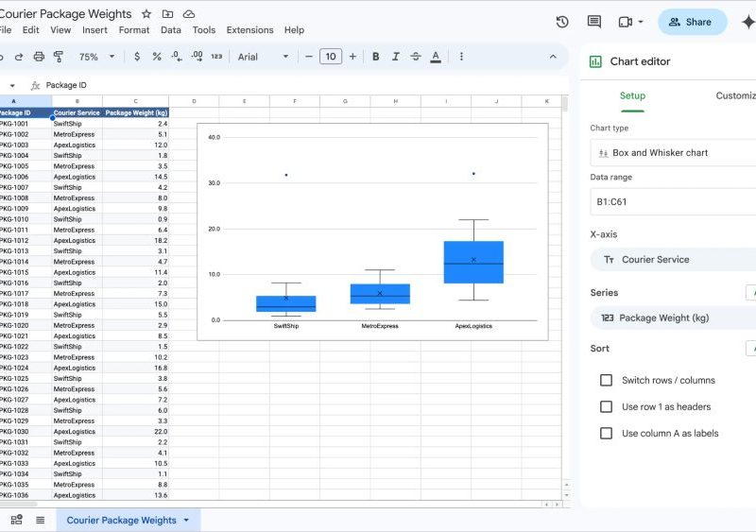Image resolution: width=756 pixels, height=532 pixels.
Task: Click the font size field showing 10
Action: point(331,57)
